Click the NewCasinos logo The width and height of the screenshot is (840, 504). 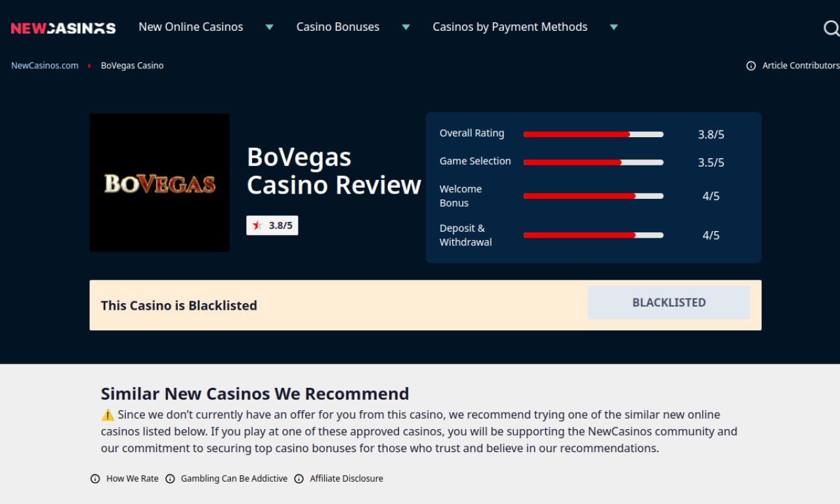coord(63,28)
